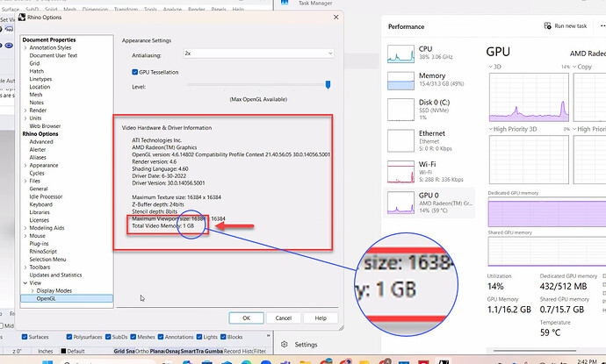
Task: Expand Annotation Styles tree node
Action: tap(25, 48)
